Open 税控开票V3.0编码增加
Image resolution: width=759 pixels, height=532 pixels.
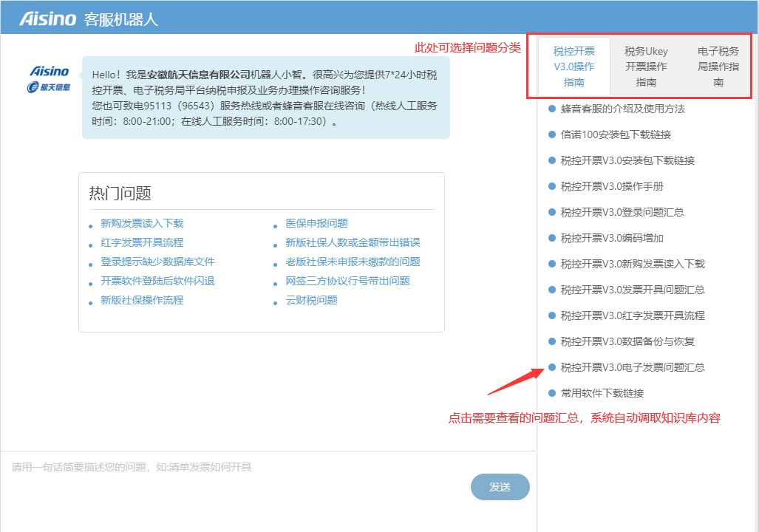(x=612, y=238)
